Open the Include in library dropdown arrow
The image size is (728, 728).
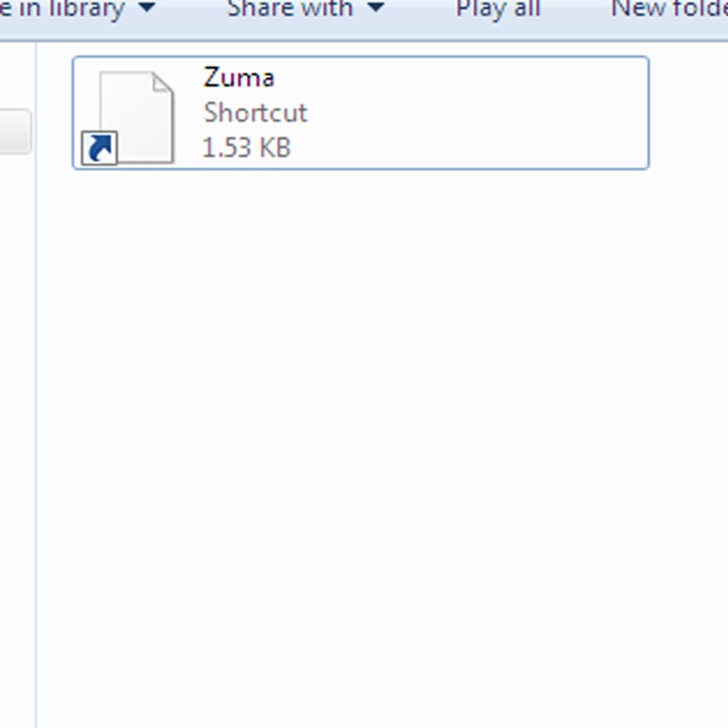click(x=148, y=8)
